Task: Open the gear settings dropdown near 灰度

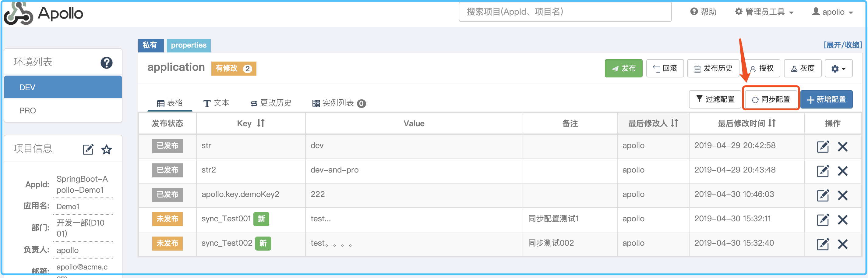Action: point(839,68)
